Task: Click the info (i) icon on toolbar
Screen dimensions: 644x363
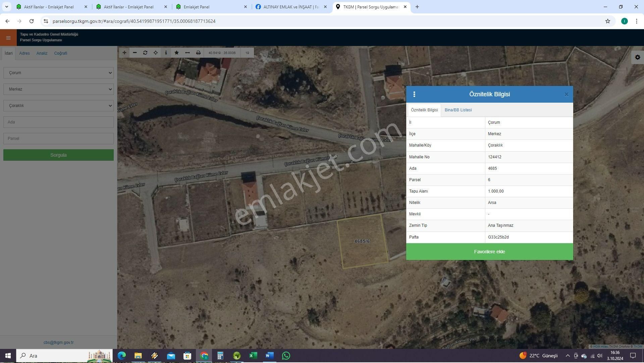Action: tap(166, 53)
